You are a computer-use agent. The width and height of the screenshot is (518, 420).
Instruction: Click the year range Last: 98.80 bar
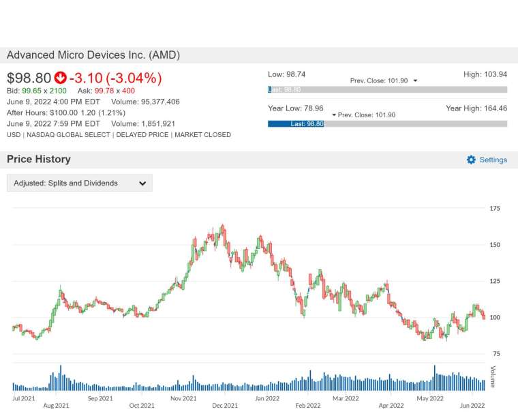[x=296, y=124]
